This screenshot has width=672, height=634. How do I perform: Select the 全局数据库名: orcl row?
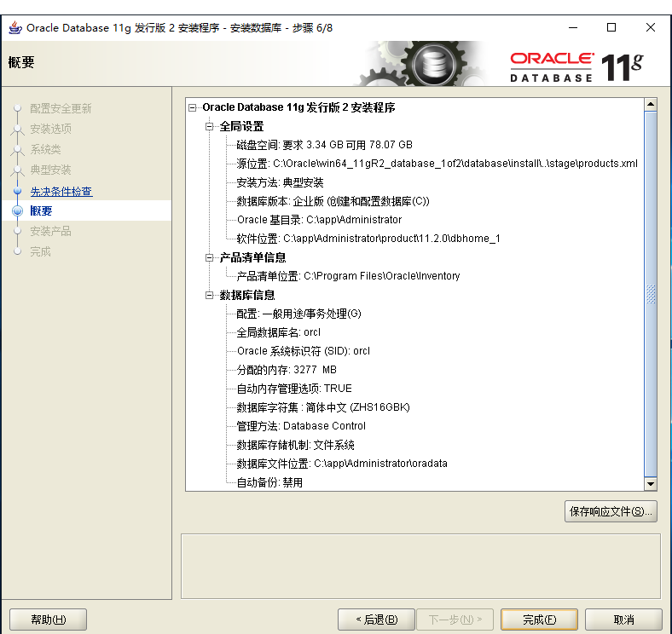click(x=279, y=332)
